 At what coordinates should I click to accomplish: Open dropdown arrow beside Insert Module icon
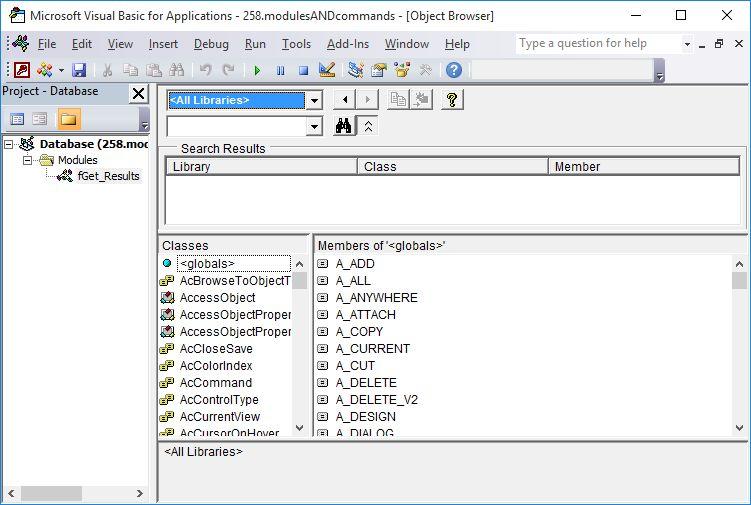61,70
